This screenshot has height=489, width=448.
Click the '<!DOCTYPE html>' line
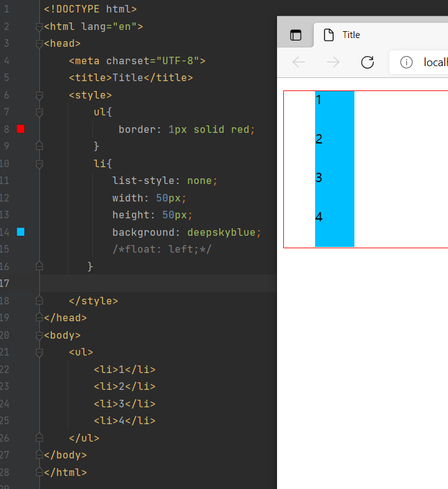click(x=90, y=9)
